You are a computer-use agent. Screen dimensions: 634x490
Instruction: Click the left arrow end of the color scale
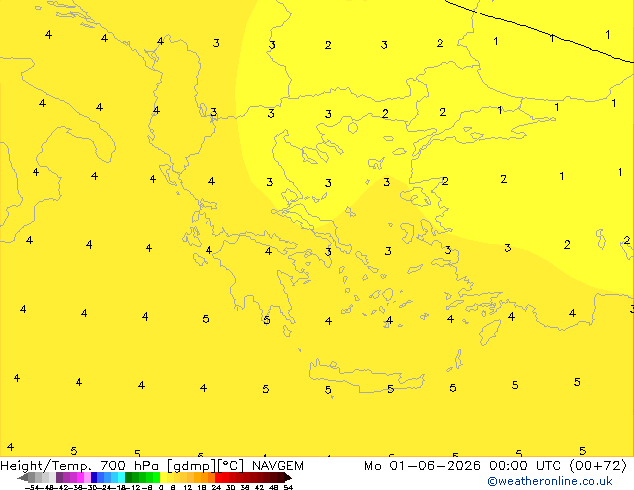[x=23, y=477]
